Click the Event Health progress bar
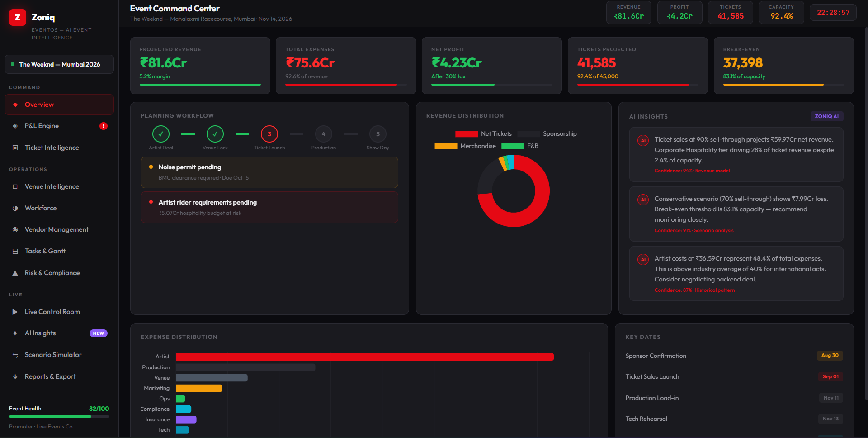 tap(59, 417)
